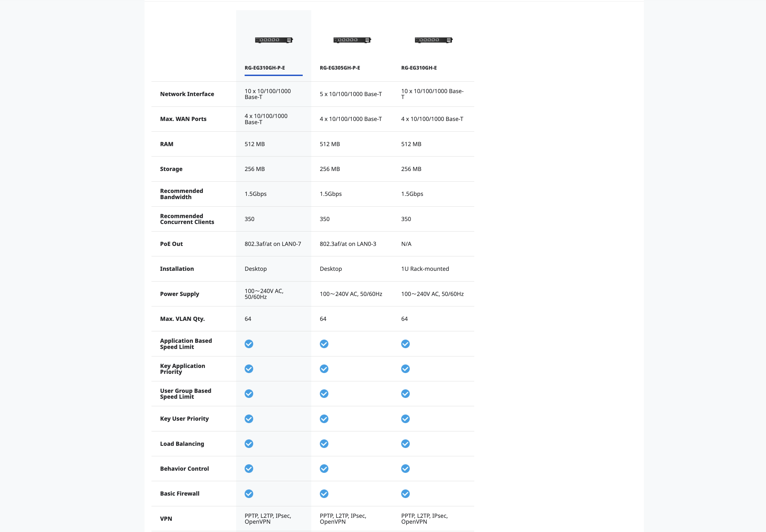Image resolution: width=766 pixels, height=532 pixels.
Task: Click the 1U Rack-mounted installation value
Action: [425, 269]
